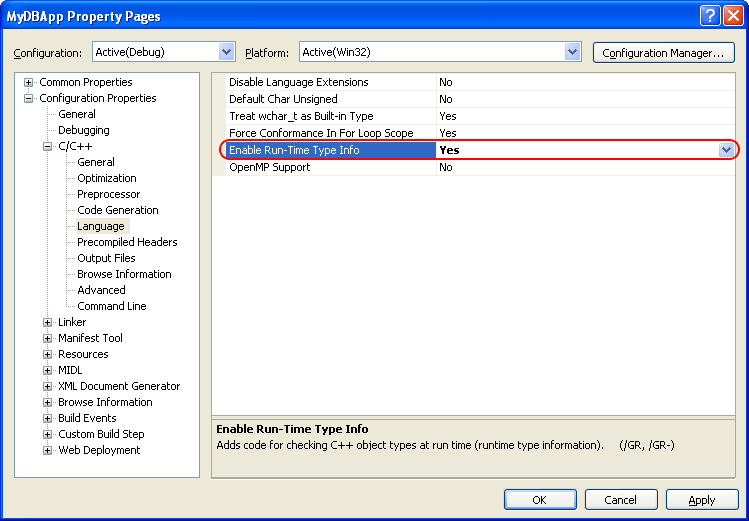This screenshot has width=749, height=521.
Task: Open Enable Run-Time Type Info value dropdown
Action: point(727,150)
